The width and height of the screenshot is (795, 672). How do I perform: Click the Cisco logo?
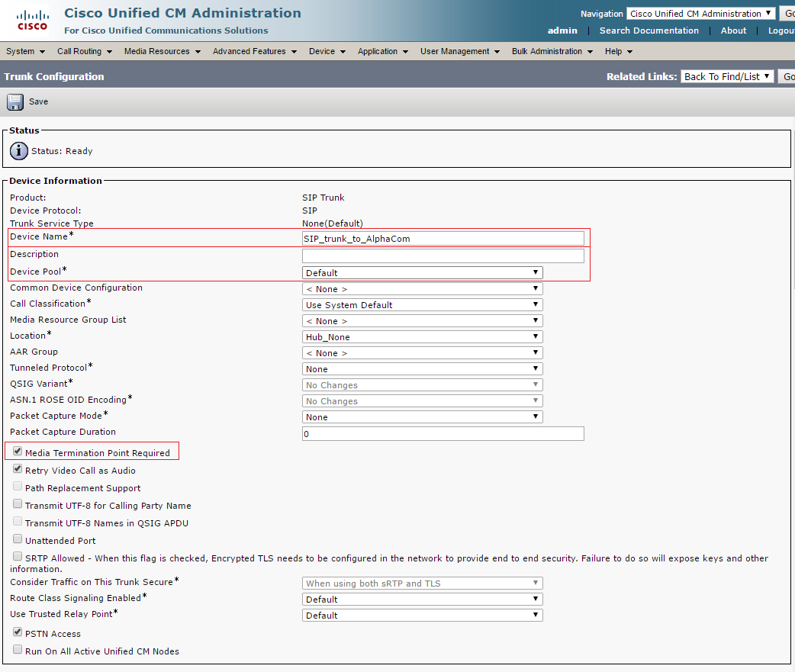[32, 21]
